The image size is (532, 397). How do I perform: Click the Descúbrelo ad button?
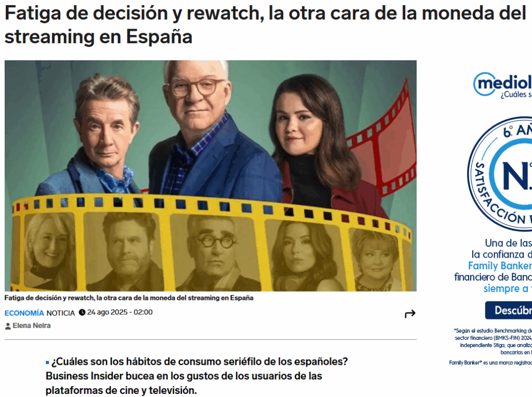[x=508, y=310]
